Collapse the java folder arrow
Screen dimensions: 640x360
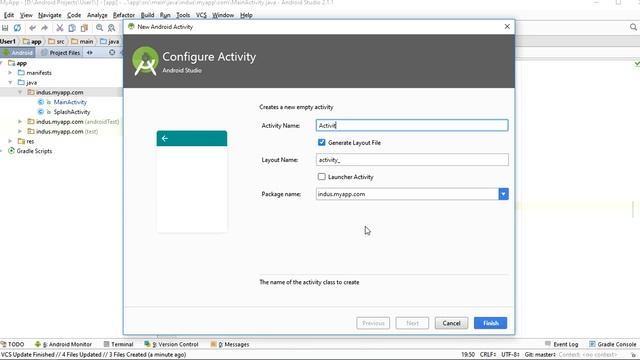click(10, 82)
